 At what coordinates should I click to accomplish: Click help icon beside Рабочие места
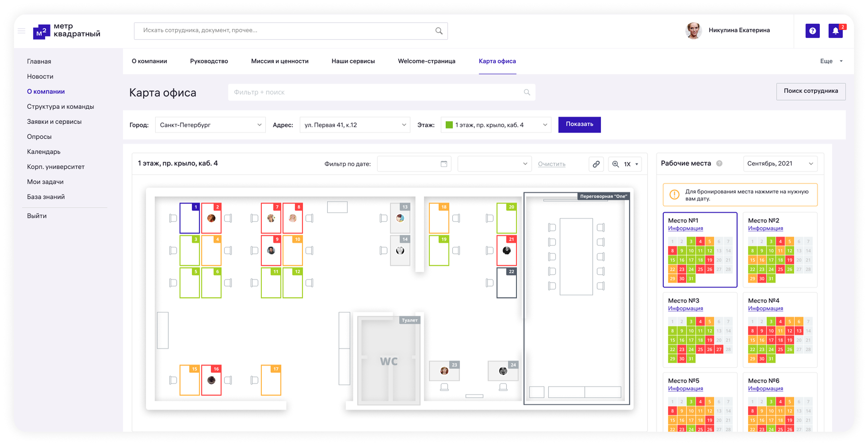pos(719,163)
